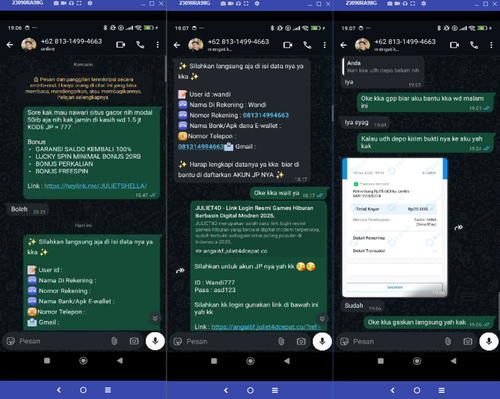Start voice call in middle chat window
The height and width of the screenshot is (399, 500).
coord(307,45)
